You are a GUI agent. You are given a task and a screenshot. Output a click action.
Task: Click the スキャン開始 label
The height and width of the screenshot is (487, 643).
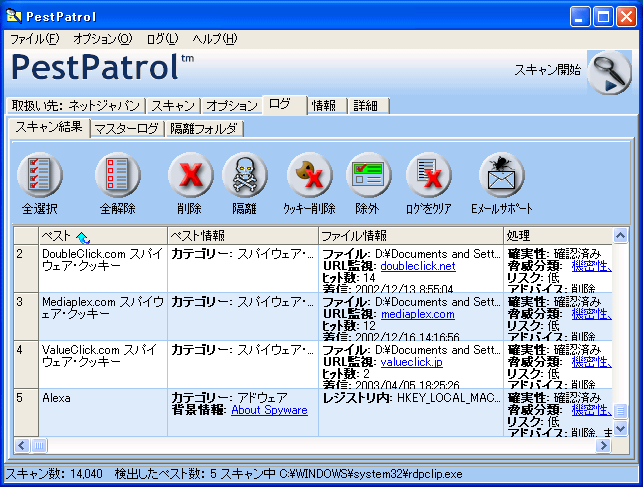point(547,70)
